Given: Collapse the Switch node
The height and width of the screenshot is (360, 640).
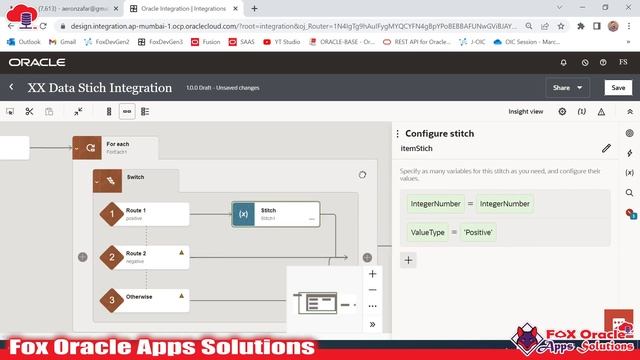Looking at the screenshot, I should pos(96,182).
